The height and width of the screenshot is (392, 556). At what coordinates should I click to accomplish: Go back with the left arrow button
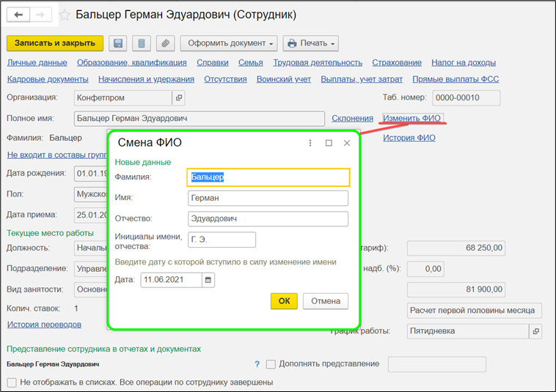pos(18,15)
